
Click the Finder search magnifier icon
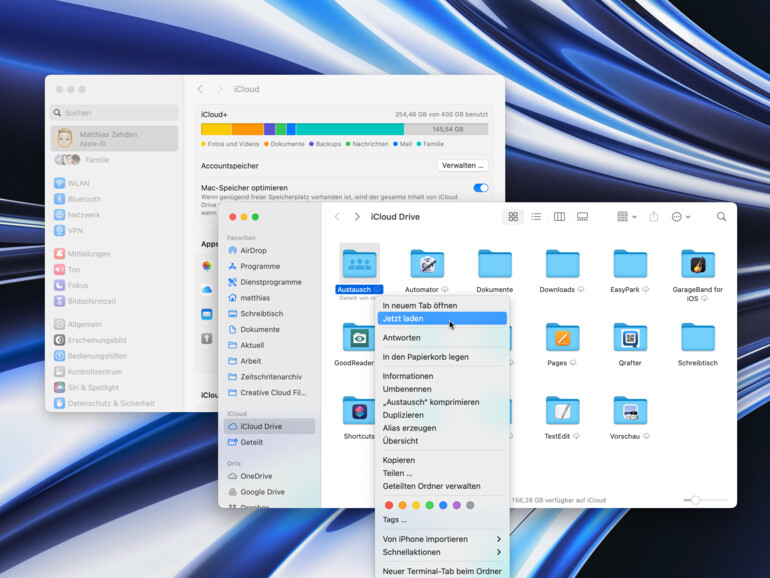tap(721, 217)
